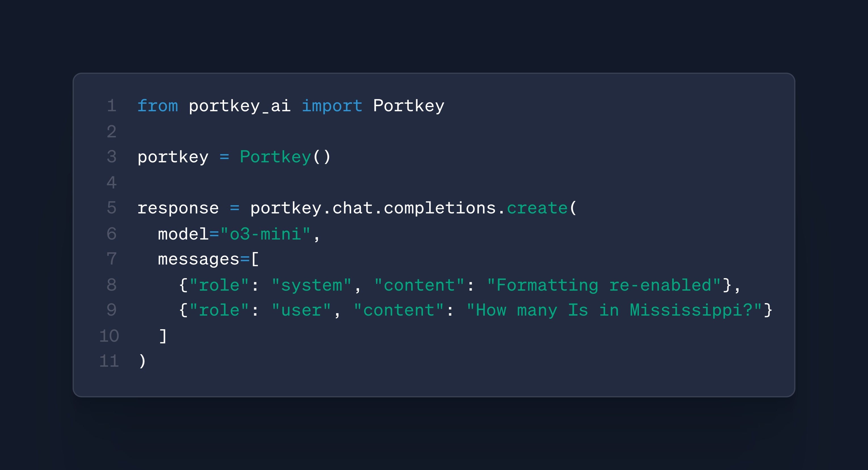Click the 'model' parameter name
Screen dimensions: 868x470
(x=183, y=234)
